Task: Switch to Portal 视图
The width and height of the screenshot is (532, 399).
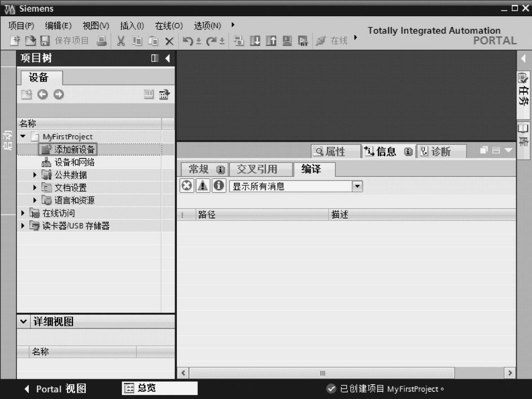Action: (x=56, y=389)
